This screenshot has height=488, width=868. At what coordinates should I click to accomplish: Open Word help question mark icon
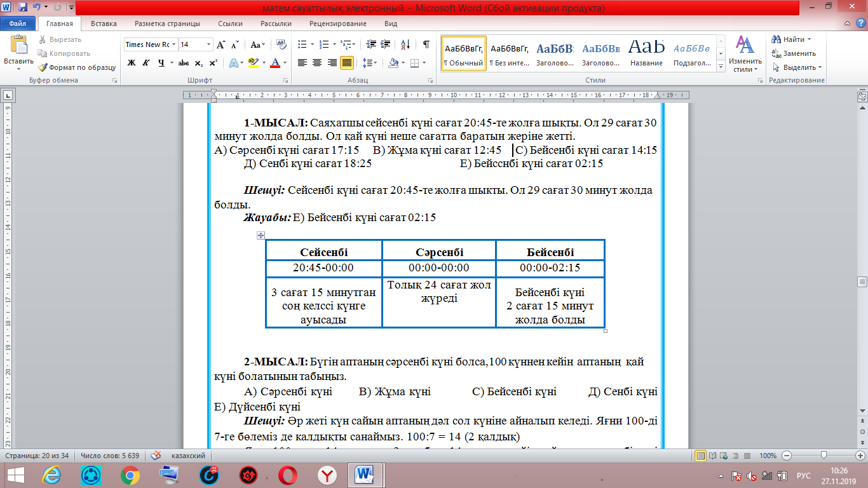coord(862,24)
